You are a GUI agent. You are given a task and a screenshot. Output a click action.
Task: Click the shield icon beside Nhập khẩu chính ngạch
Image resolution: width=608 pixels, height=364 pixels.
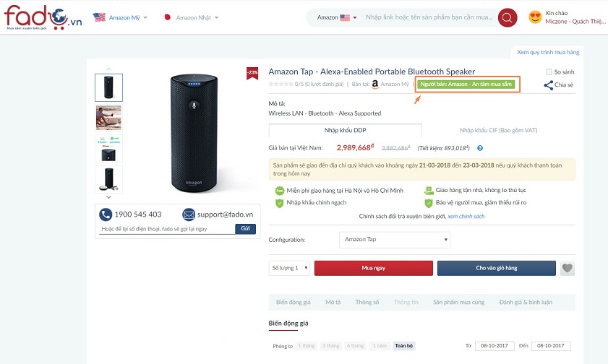click(x=280, y=202)
